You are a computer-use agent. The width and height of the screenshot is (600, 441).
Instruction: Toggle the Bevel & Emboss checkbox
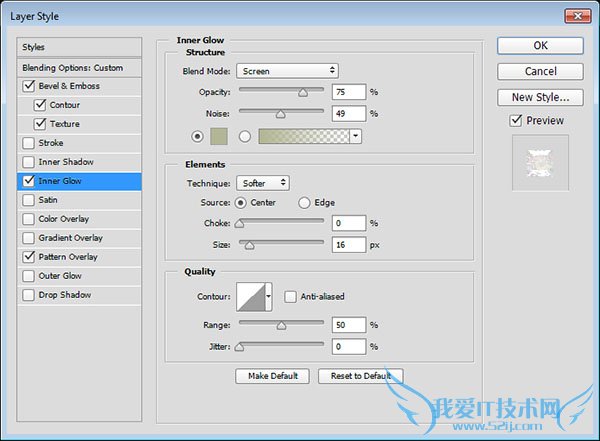tap(29, 86)
